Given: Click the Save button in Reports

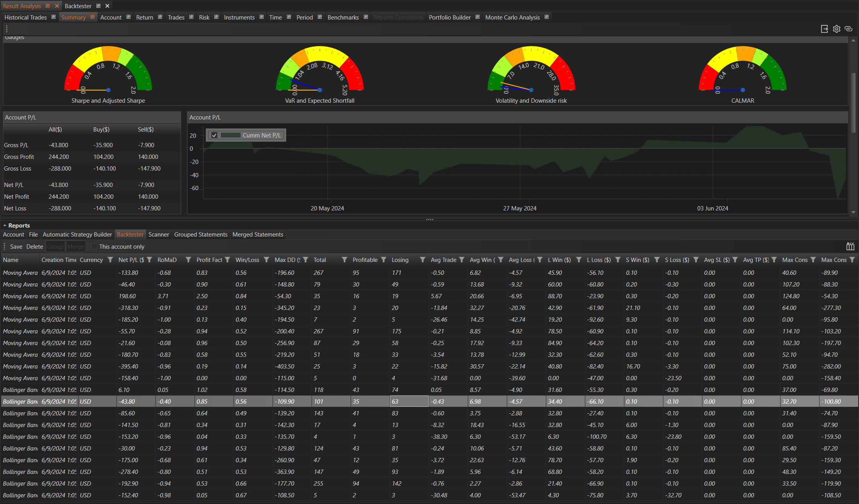Looking at the screenshot, I should pos(16,247).
